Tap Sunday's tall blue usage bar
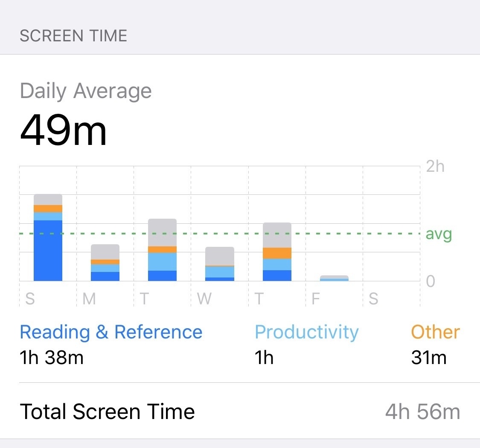480x448 pixels. click(48, 237)
